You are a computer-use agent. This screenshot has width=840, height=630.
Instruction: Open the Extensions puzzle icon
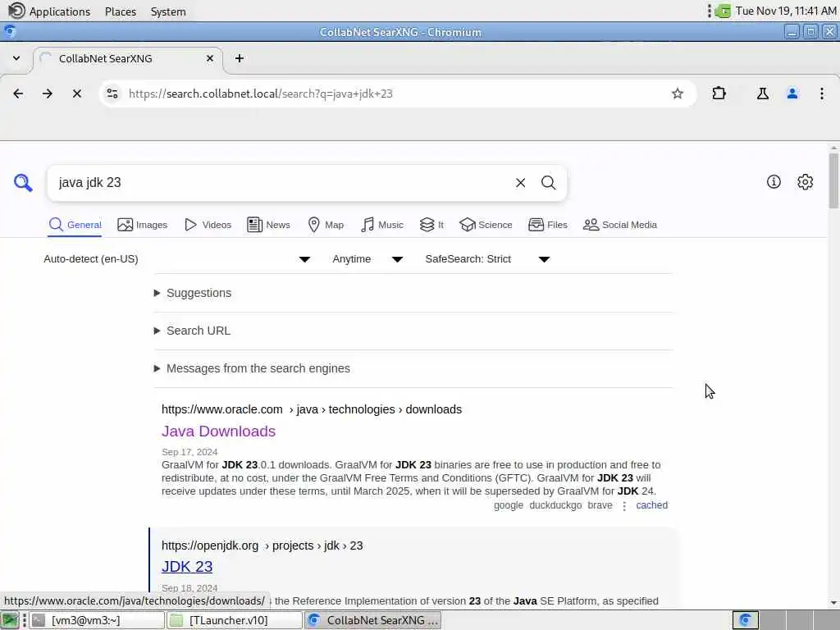[719, 94]
